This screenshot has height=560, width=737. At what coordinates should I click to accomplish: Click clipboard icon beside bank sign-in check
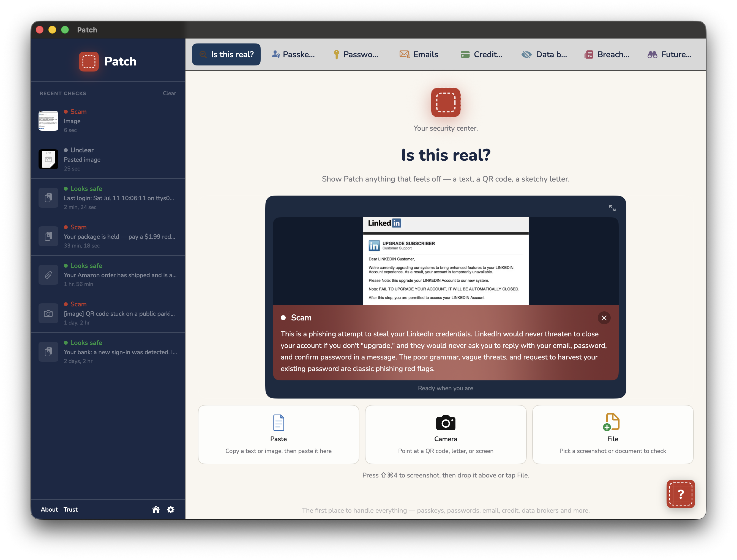pos(48,352)
